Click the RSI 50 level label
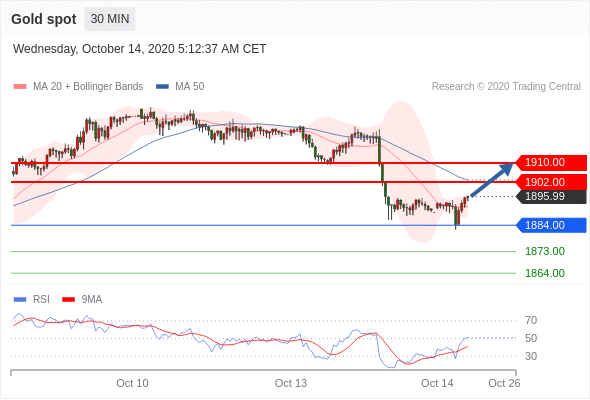Viewport: 590px width, 400px height. [531, 338]
